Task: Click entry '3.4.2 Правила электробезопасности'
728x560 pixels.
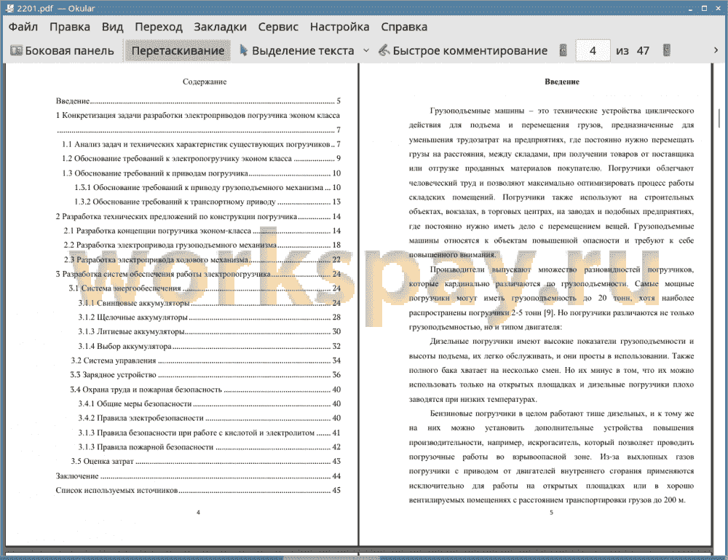Action: 210,418
